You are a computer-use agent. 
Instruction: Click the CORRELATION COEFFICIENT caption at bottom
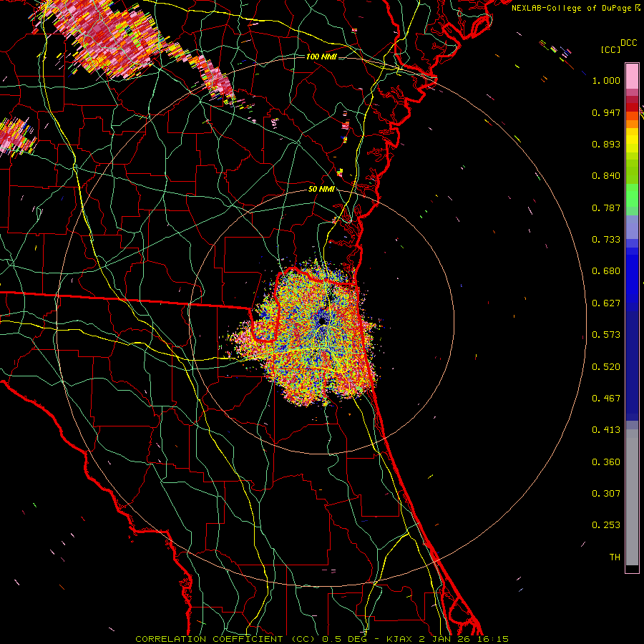(321, 639)
